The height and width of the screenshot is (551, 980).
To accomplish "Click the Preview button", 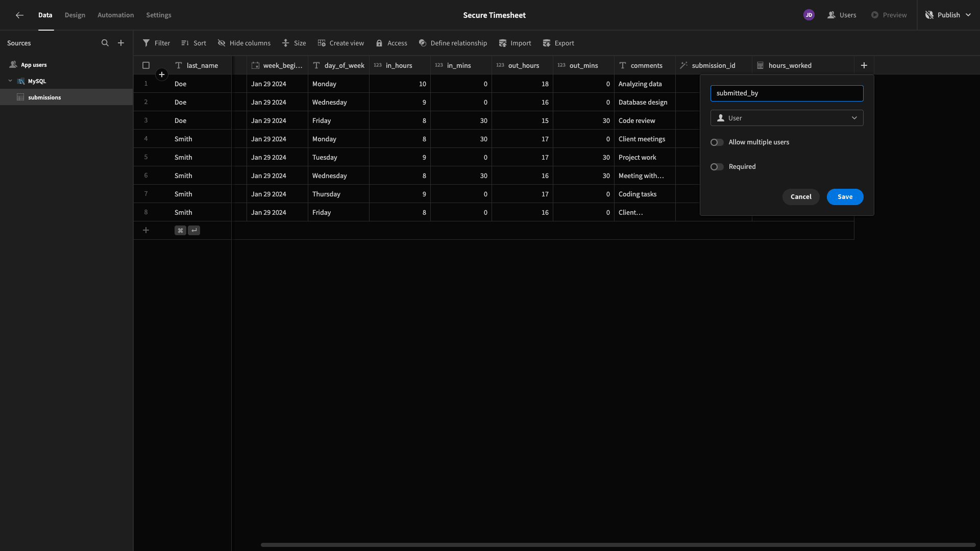I will click(x=889, y=15).
